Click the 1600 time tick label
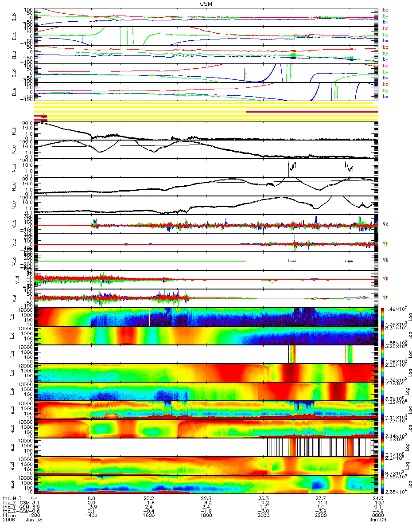 (x=148, y=516)
